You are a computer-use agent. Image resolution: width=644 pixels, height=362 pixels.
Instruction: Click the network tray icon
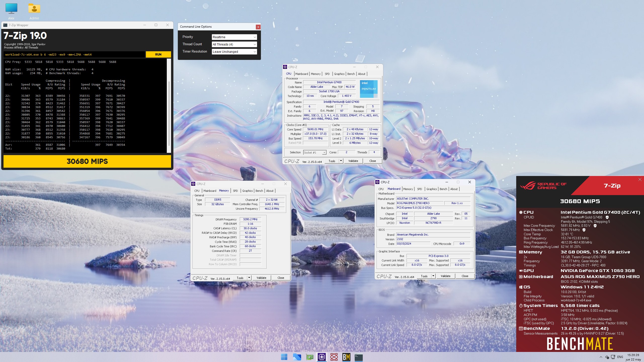pyautogui.click(x=613, y=357)
